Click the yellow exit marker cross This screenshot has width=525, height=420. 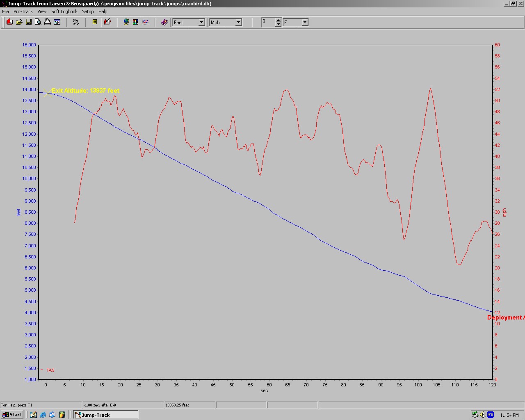coord(48,92)
